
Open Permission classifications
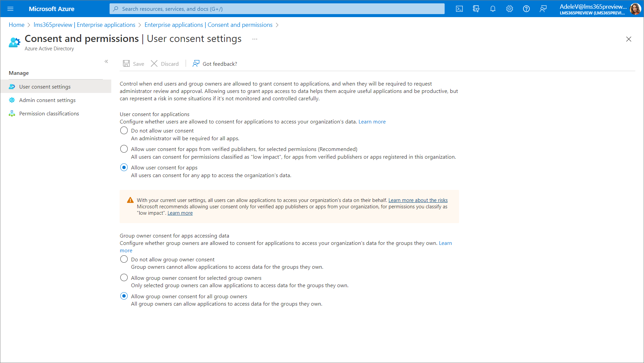click(x=49, y=114)
